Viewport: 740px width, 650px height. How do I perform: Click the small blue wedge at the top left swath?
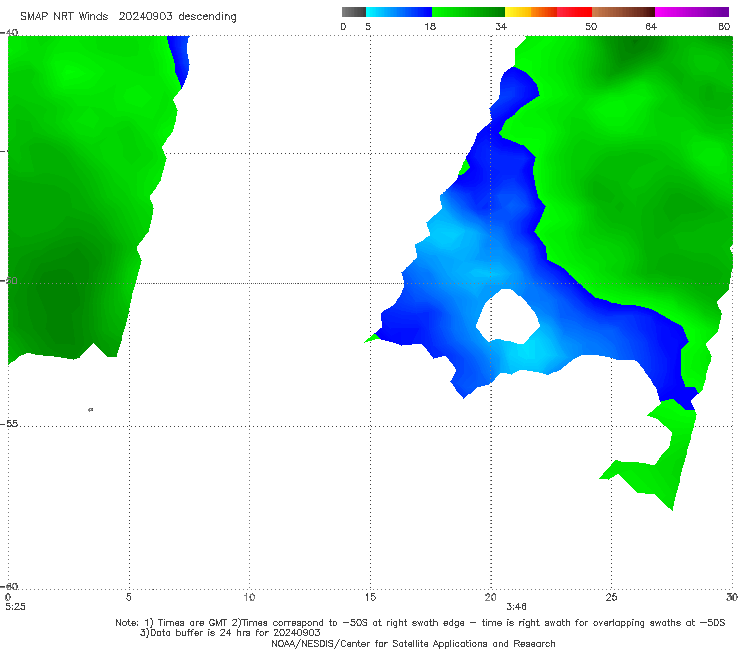click(179, 59)
